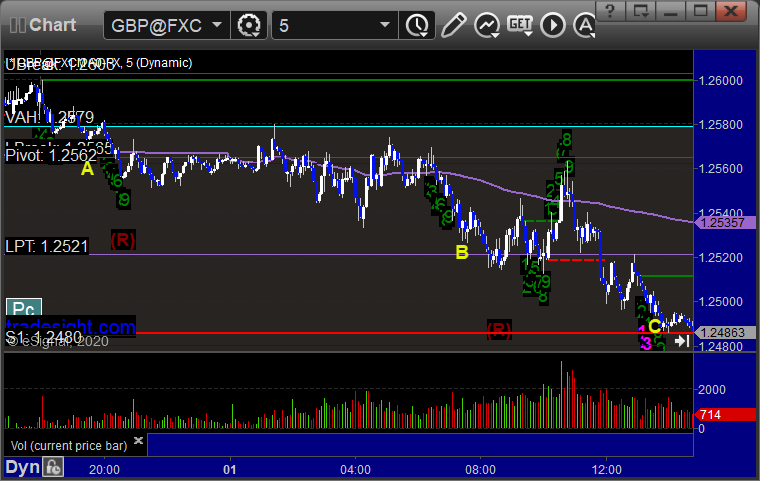Viewport: 760px width, 481px height.
Task: Click the 1.25800 price axis label
Action: pyautogui.click(x=720, y=125)
